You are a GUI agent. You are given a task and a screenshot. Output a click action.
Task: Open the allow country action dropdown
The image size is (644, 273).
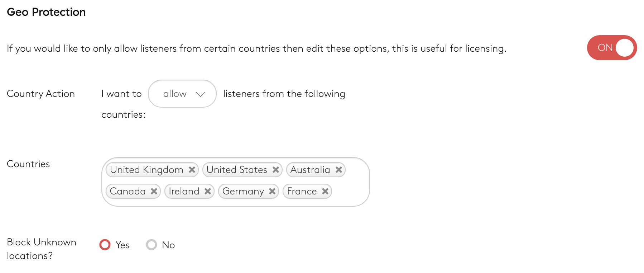point(182,94)
